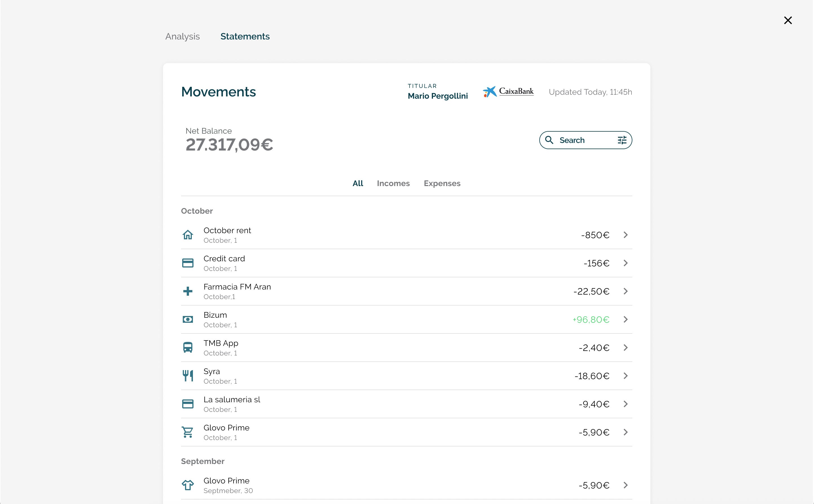Click the house icon for October rent
This screenshot has width=814, height=504.
click(188, 235)
